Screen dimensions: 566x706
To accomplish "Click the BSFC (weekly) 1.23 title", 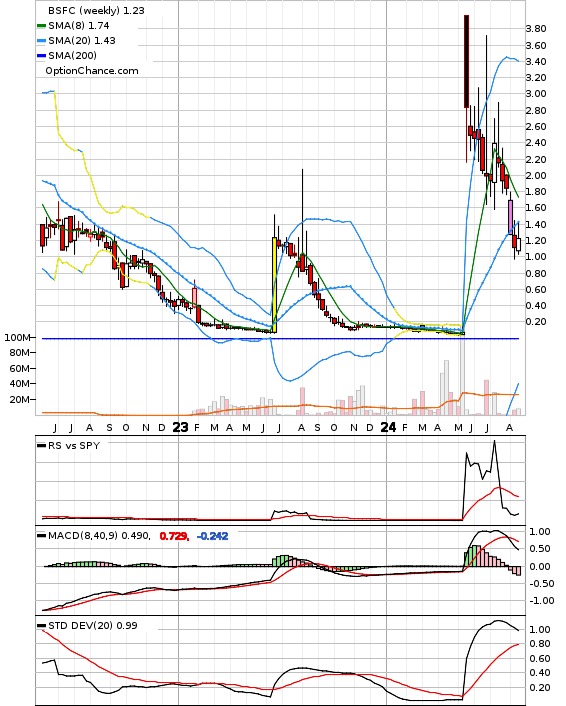I will [96, 10].
